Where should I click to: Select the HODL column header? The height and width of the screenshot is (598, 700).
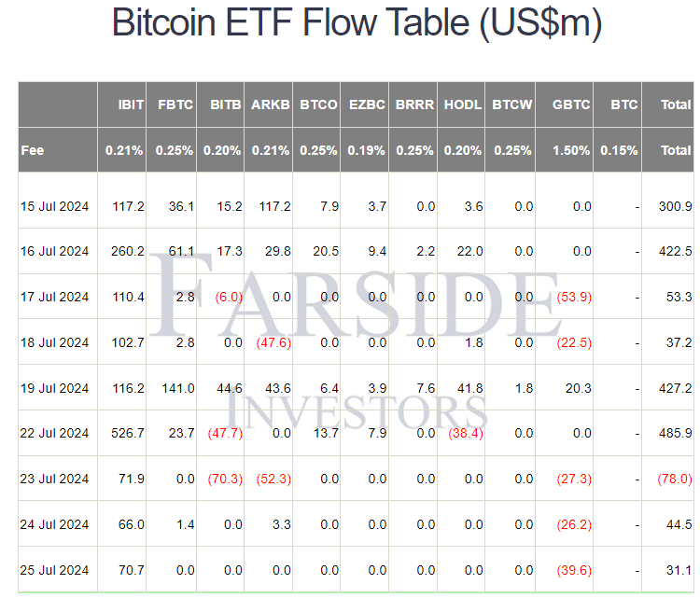pos(463,104)
